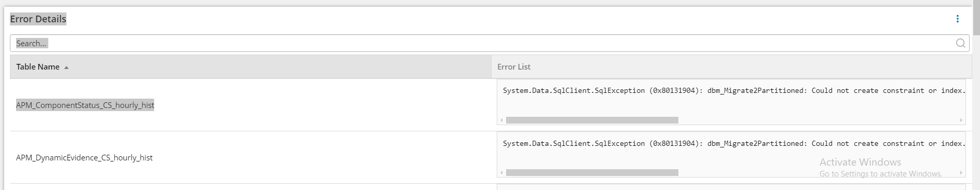Click first error's horizontal scrollbar thumb
Image resolution: width=980 pixels, height=190 pixels.
click(x=592, y=120)
